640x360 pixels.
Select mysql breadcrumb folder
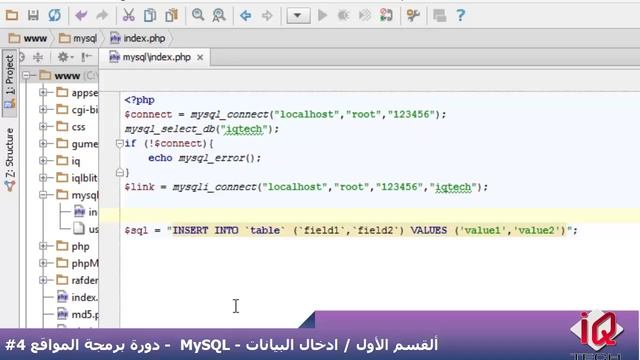click(x=78, y=38)
